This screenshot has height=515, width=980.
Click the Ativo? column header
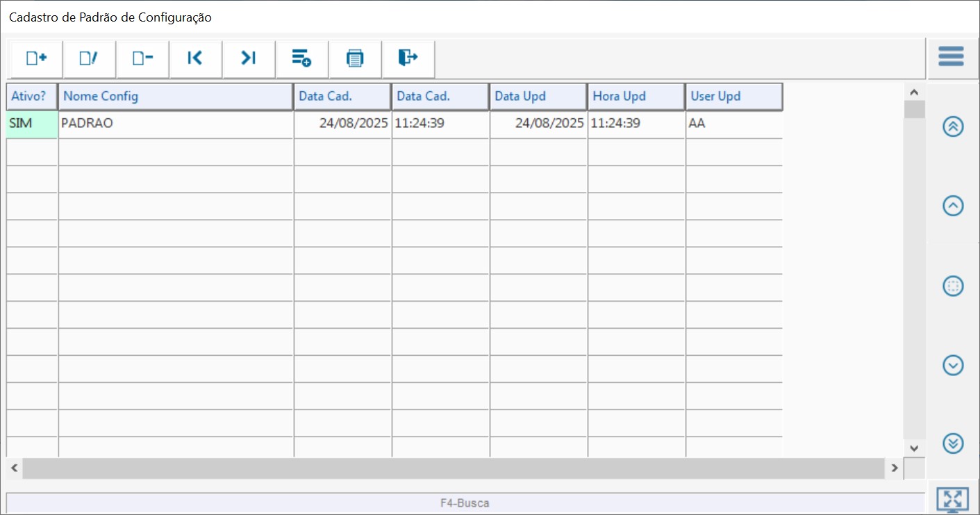pyautogui.click(x=32, y=97)
